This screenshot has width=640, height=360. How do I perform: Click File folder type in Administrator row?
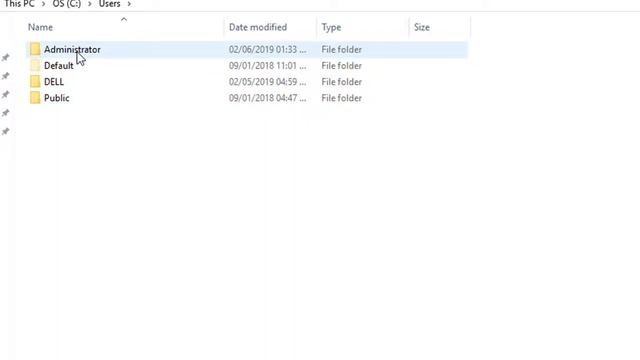342,49
